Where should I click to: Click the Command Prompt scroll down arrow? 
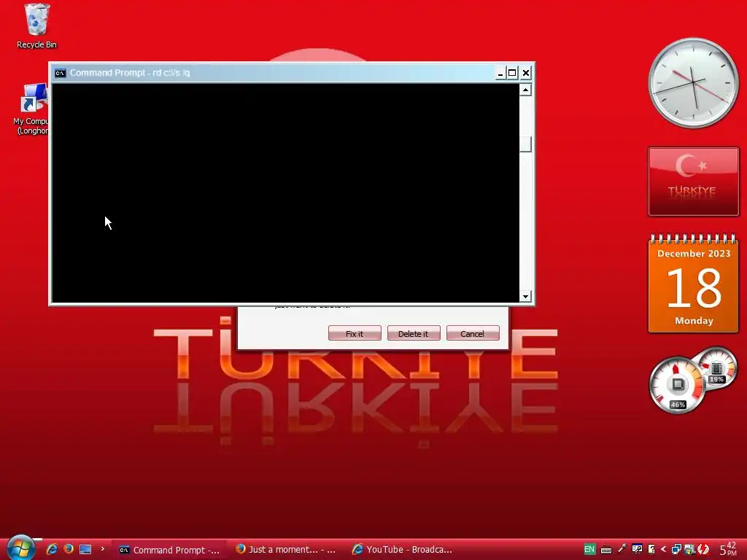point(525,296)
